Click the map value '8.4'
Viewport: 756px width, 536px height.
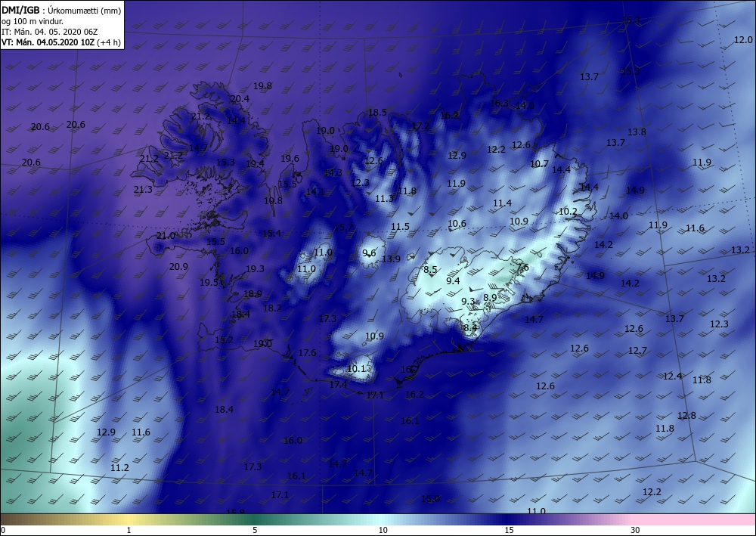[x=470, y=328]
